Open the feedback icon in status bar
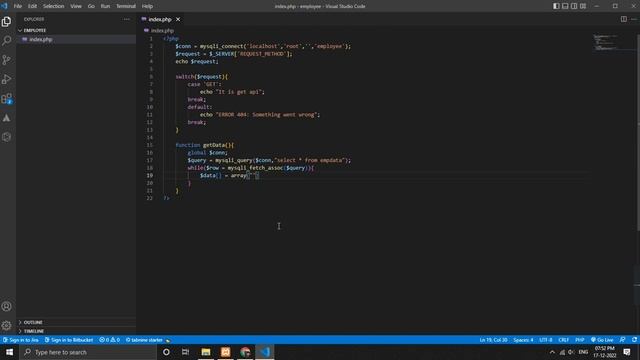The height and width of the screenshot is (360, 640). [622, 340]
